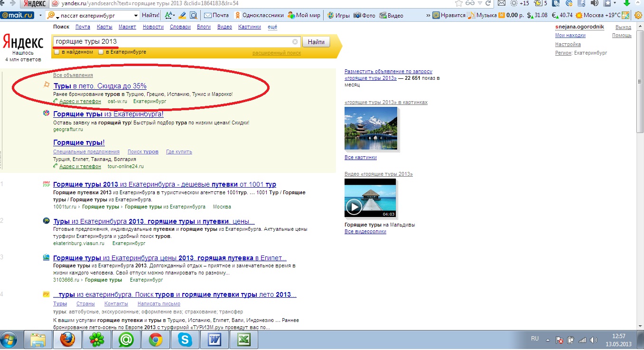
Task: Open the 'Туры в лето. Скидка до 35%' ad
Action: pos(100,86)
